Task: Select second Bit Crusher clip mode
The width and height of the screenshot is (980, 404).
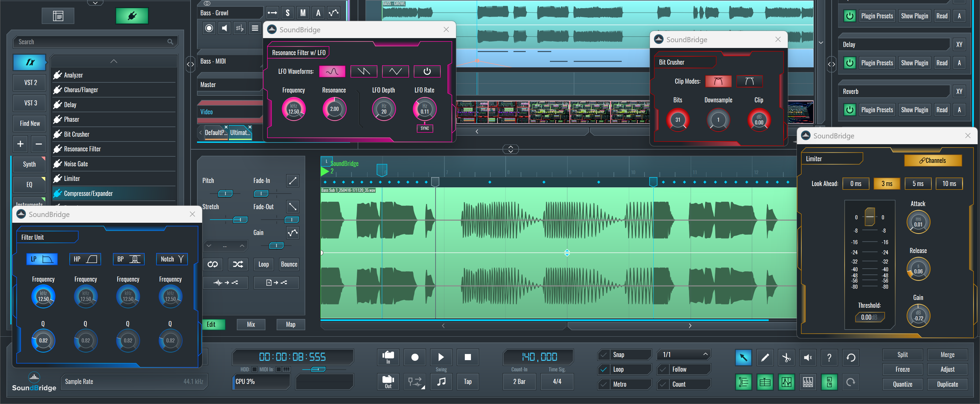Action: point(749,81)
